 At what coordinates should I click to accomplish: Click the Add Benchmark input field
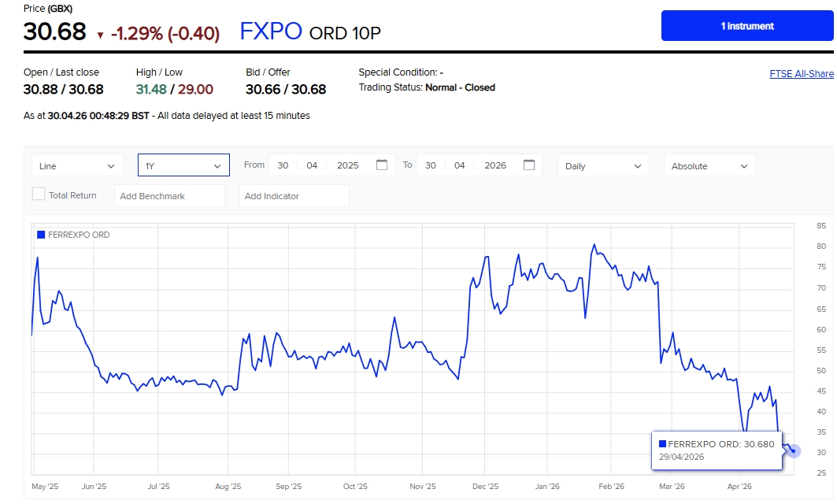tap(169, 196)
